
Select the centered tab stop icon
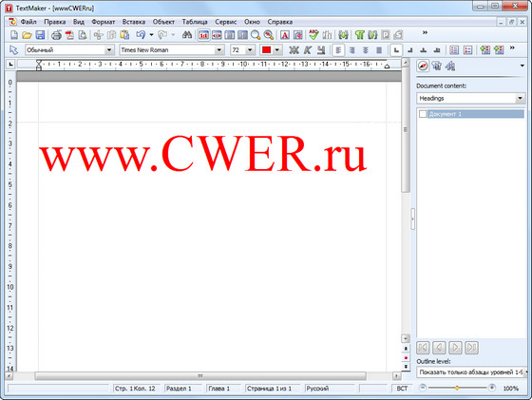(424, 50)
